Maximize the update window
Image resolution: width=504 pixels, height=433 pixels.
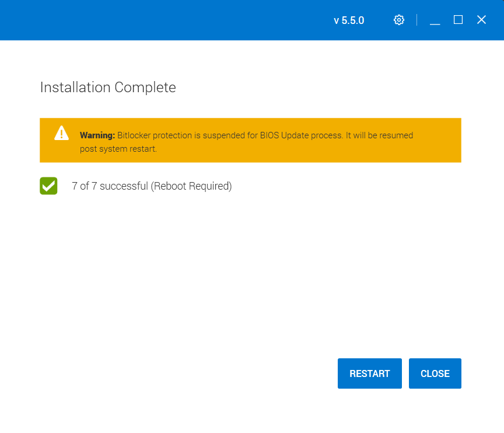(x=458, y=20)
